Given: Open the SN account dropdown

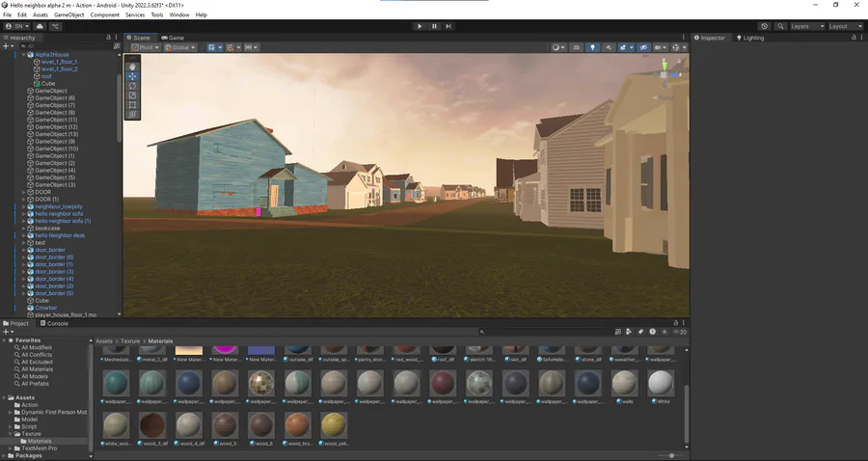Looking at the screenshot, I should click(x=17, y=26).
